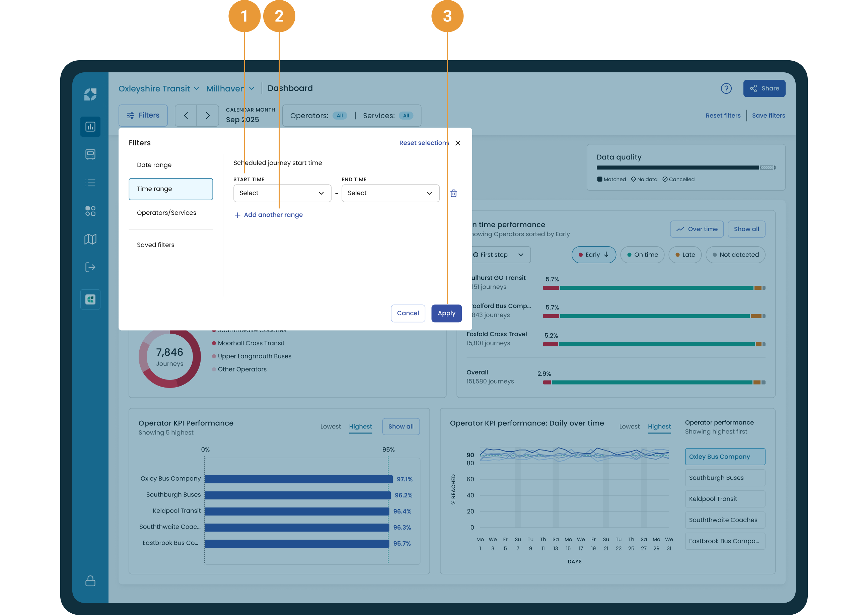
Task: Toggle the On time status chip
Action: pyautogui.click(x=642, y=255)
